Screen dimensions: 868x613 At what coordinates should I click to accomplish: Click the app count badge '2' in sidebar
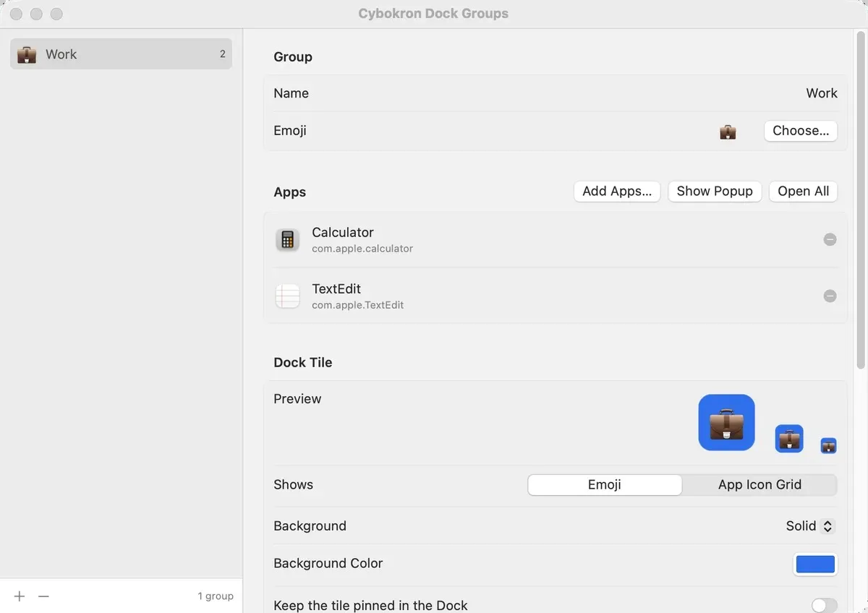click(x=223, y=54)
